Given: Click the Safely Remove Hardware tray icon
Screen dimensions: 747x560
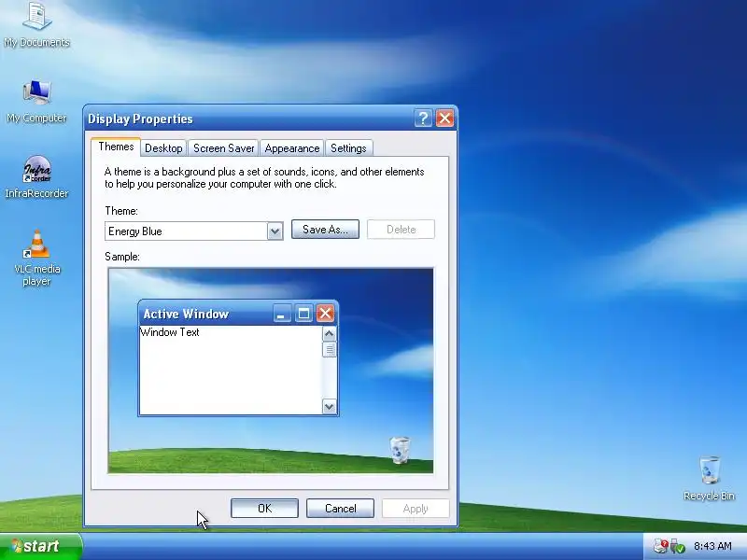Looking at the screenshot, I should [678, 546].
